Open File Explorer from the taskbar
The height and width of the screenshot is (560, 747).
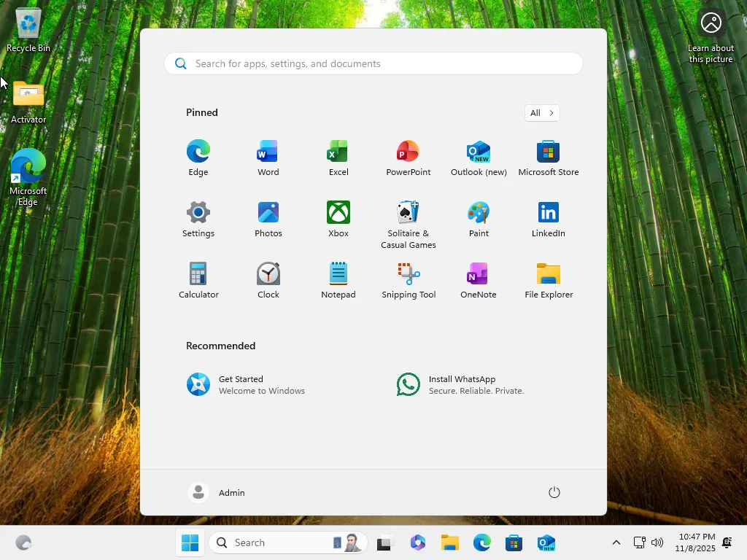point(449,542)
